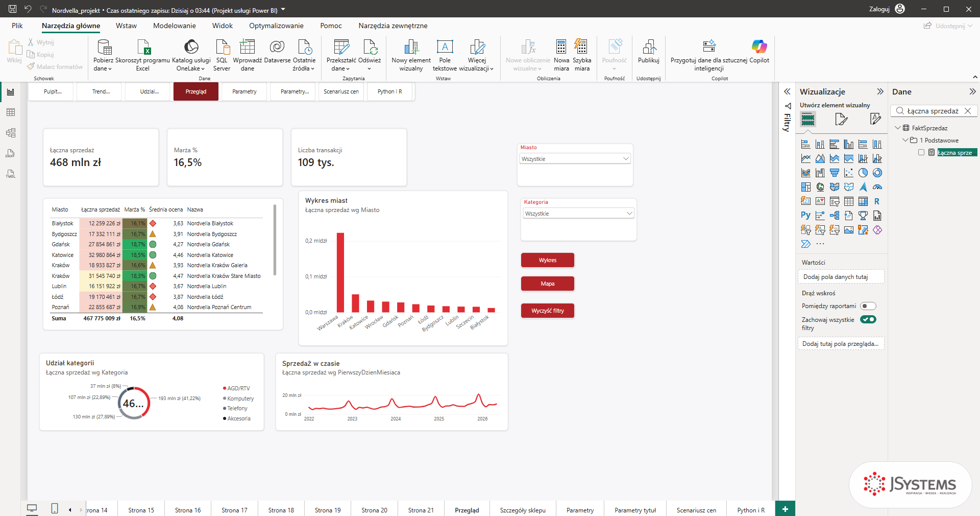The image size is (980, 516).
Task: Click the table visual's vertical scrollbar
Action: pyautogui.click(x=275, y=240)
